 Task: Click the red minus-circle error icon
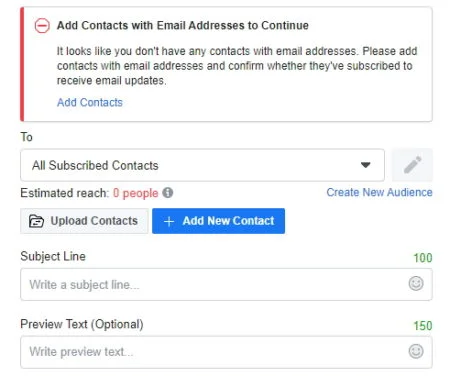42,26
